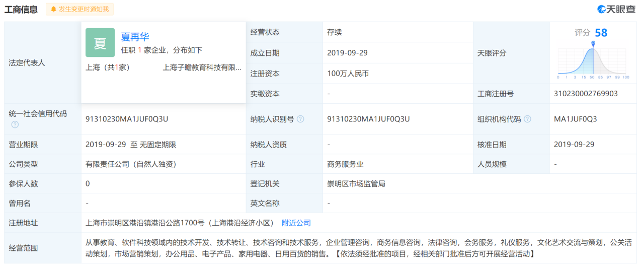The height and width of the screenshot is (268, 644).
Task: Open help icon under 统一社会信用代码
Action: point(15,124)
